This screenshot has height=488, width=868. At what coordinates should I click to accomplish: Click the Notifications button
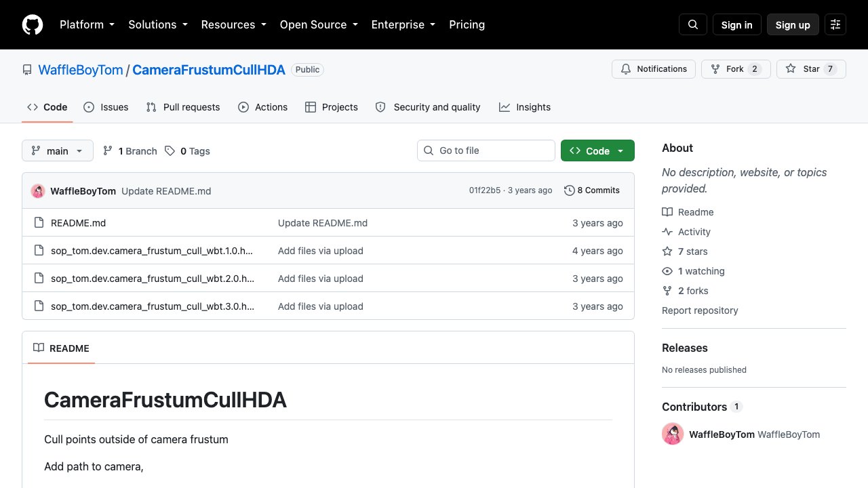(x=654, y=69)
